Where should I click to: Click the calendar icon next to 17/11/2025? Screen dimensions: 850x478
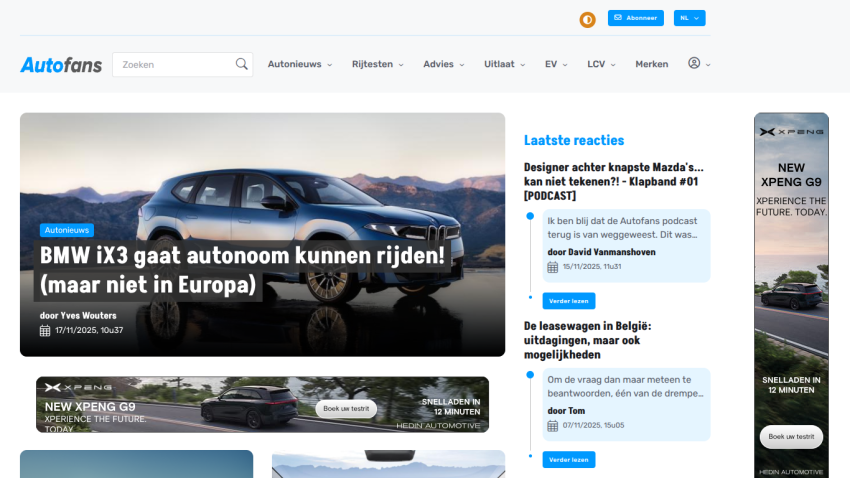tap(45, 331)
